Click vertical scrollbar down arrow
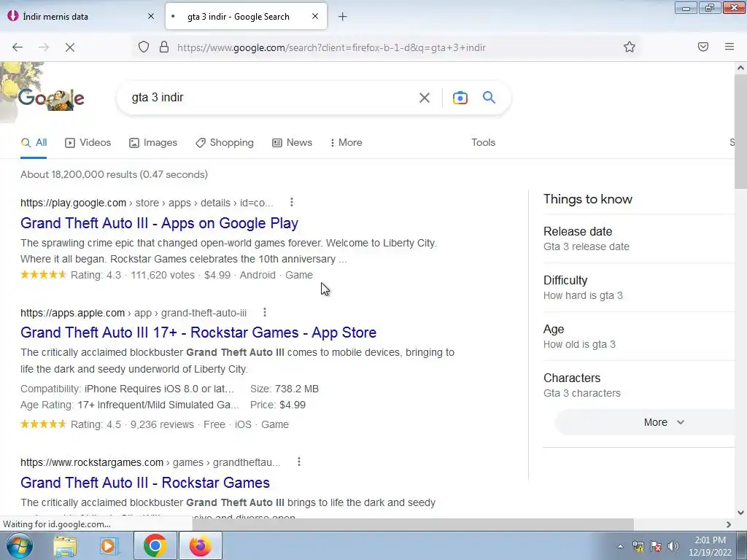Screen dimensions: 747x560 point(740,513)
